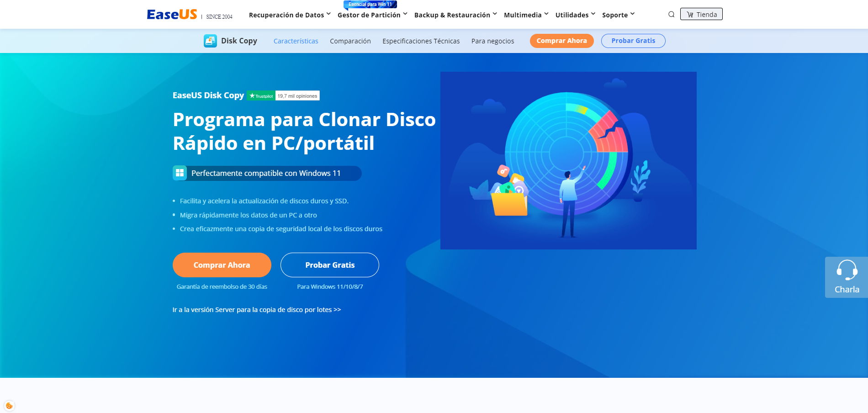Click Probar Gratis in the sub-navigation bar

[x=633, y=41]
